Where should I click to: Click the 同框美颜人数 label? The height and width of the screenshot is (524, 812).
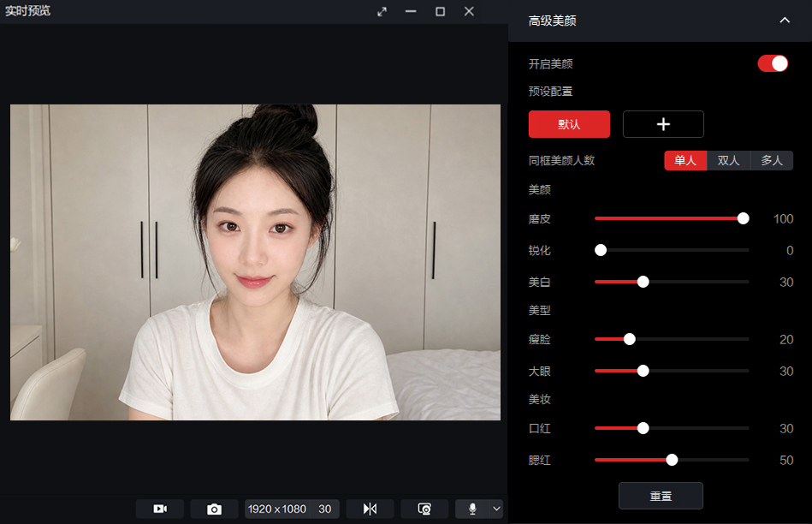click(561, 161)
